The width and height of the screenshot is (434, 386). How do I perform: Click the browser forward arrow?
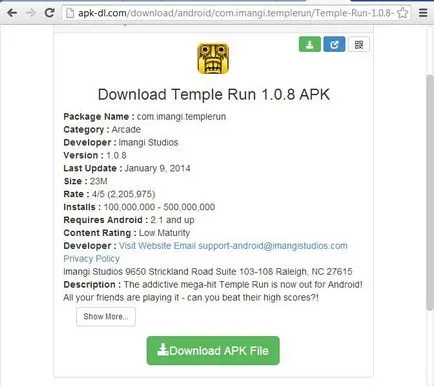point(31,13)
